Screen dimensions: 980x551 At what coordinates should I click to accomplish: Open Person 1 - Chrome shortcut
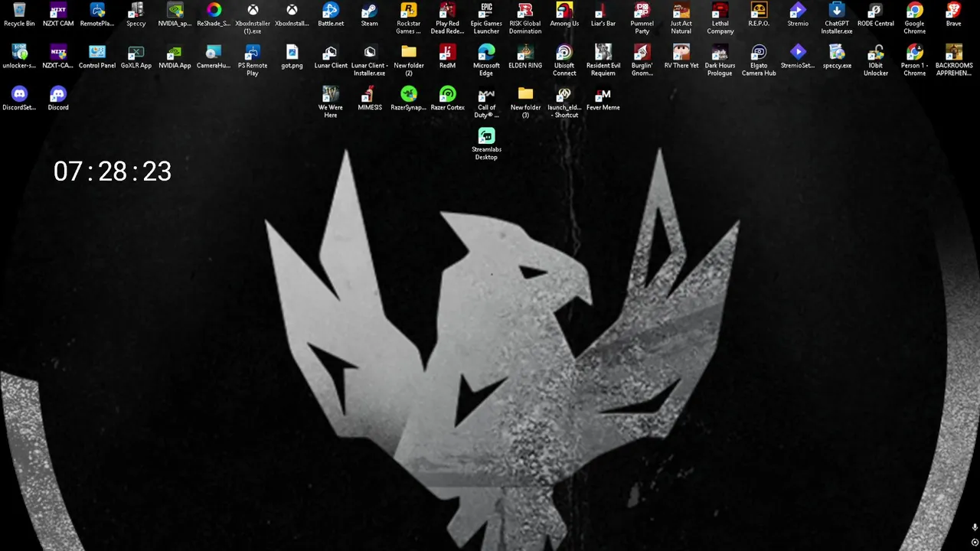[x=915, y=60]
